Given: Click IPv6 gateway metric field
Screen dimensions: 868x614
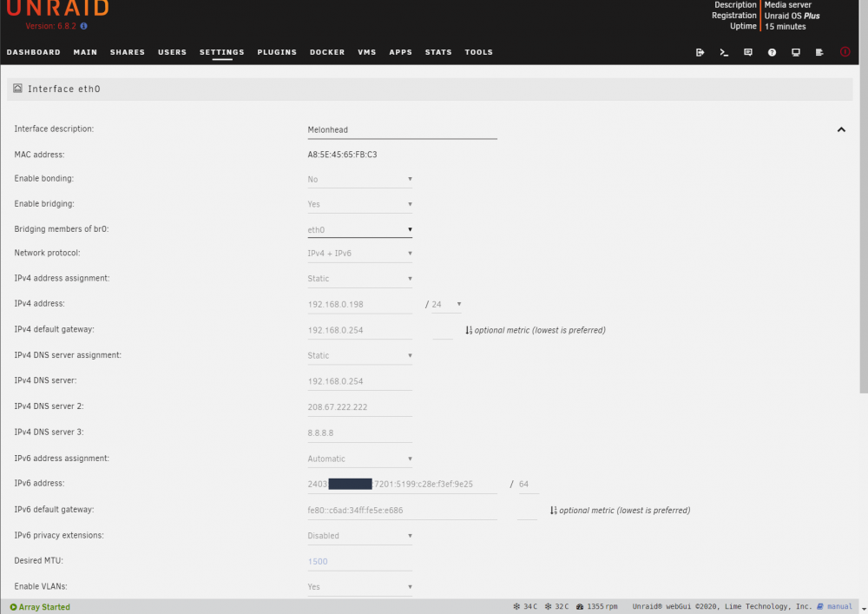Looking at the screenshot, I should pyautogui.click(x=527, y=511).
